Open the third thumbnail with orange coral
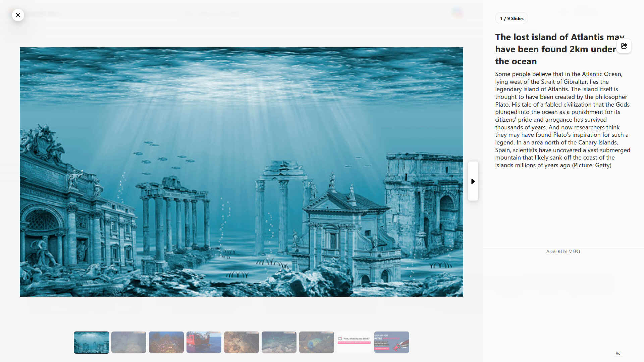The image size is (644, 362). (x=166, y=342)
